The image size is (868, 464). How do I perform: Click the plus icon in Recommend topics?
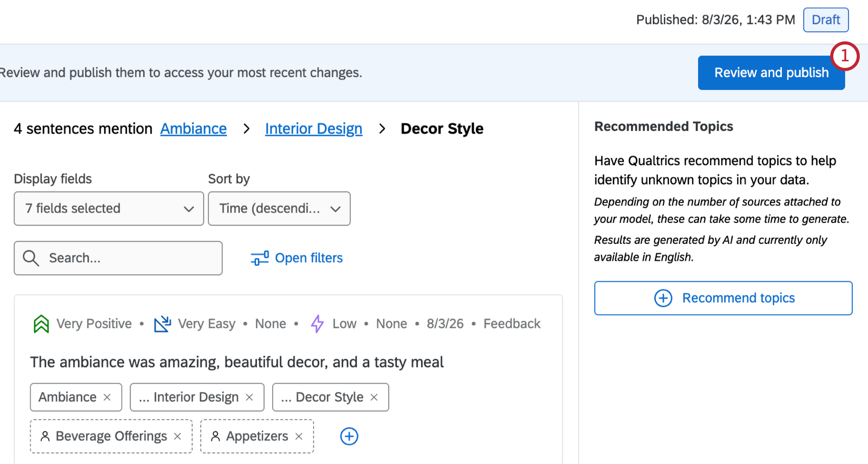tap(663, 298)
